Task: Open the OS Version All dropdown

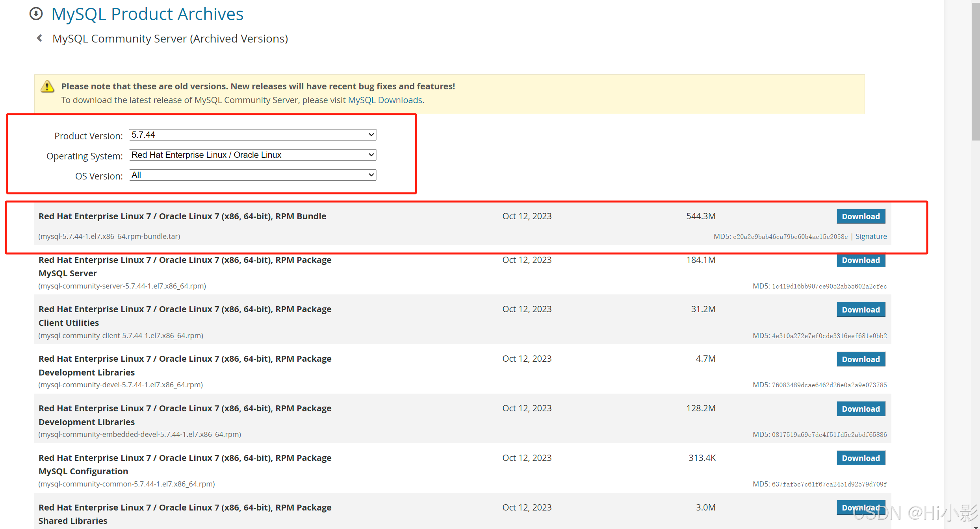Action: (252, 175)
